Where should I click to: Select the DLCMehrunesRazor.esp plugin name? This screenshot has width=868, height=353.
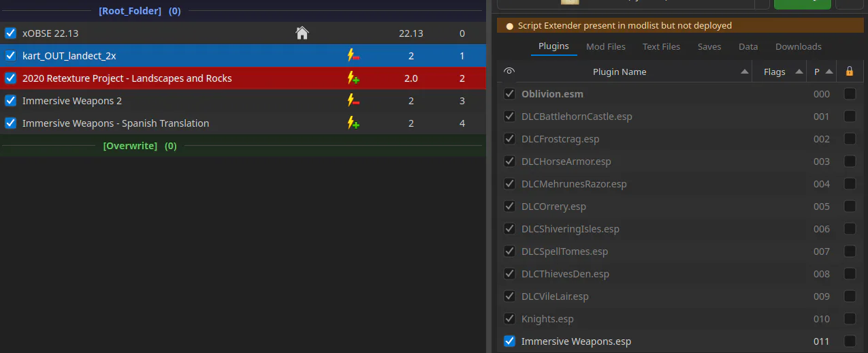574,184
